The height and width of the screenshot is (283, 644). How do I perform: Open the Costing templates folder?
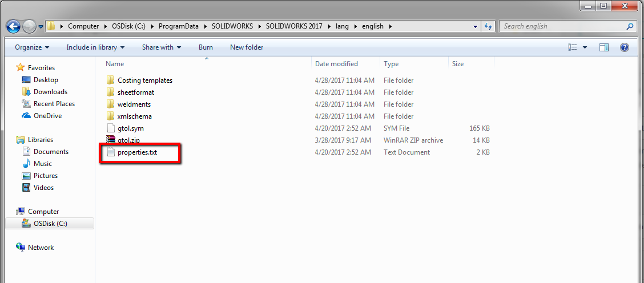(144, 80)
